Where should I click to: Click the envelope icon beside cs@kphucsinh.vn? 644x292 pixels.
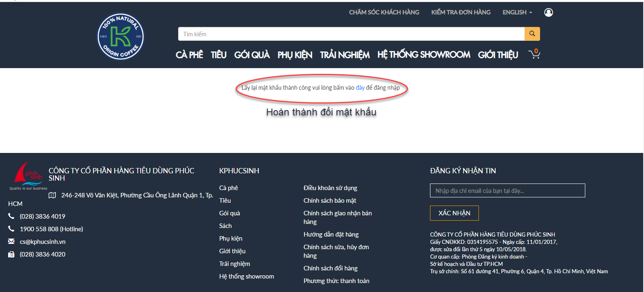pos(11,241)
